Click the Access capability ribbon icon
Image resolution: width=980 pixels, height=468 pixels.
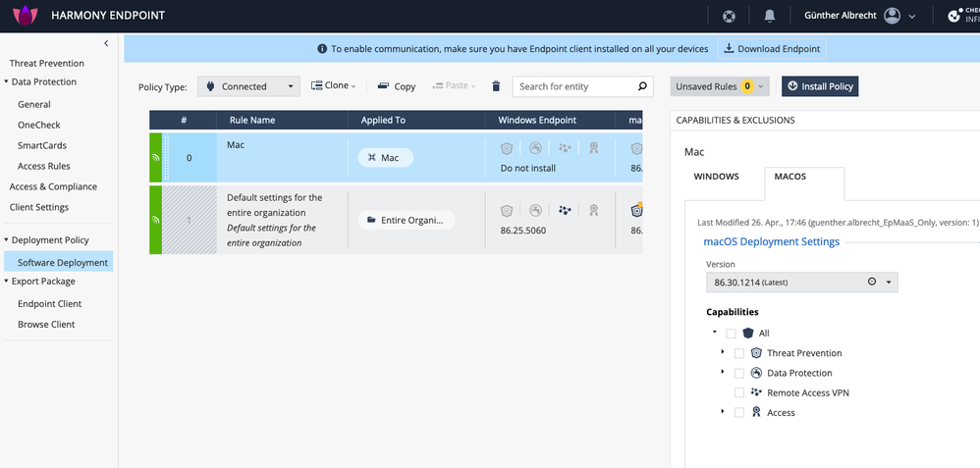point(756,412)
